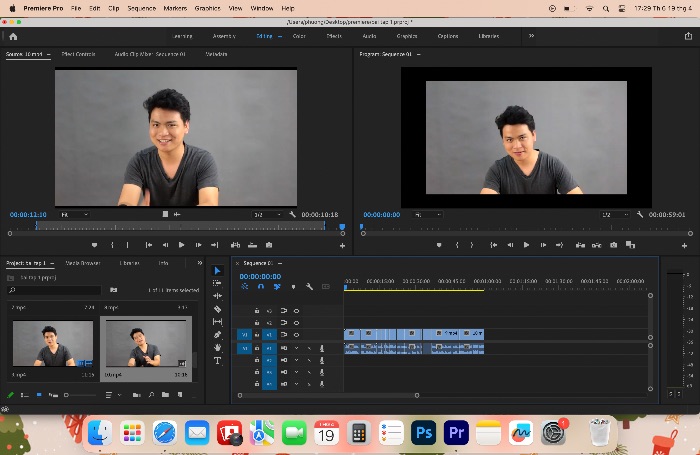The image size is (700, 455).
Task: Select the Razor tool
Action: pos(217,309)
